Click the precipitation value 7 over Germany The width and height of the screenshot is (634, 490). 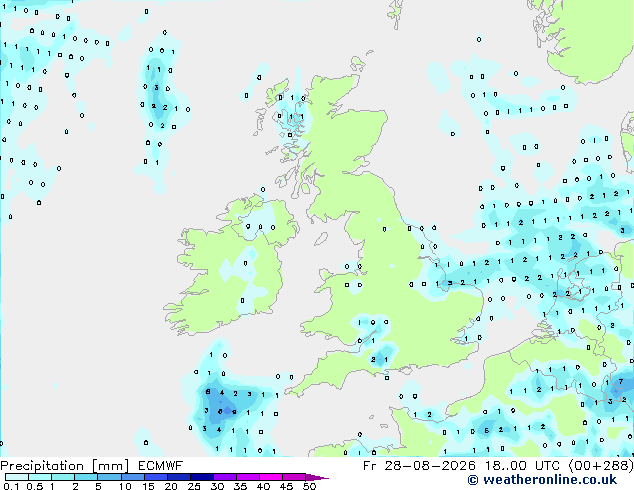click(x=621, y=382)
